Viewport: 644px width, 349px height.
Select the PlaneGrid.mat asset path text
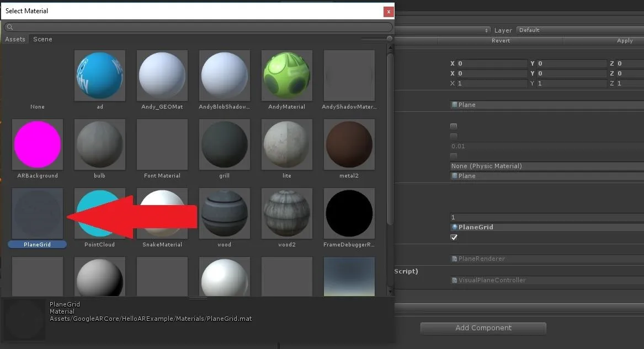pyautogui.click(x=150, y=319)
